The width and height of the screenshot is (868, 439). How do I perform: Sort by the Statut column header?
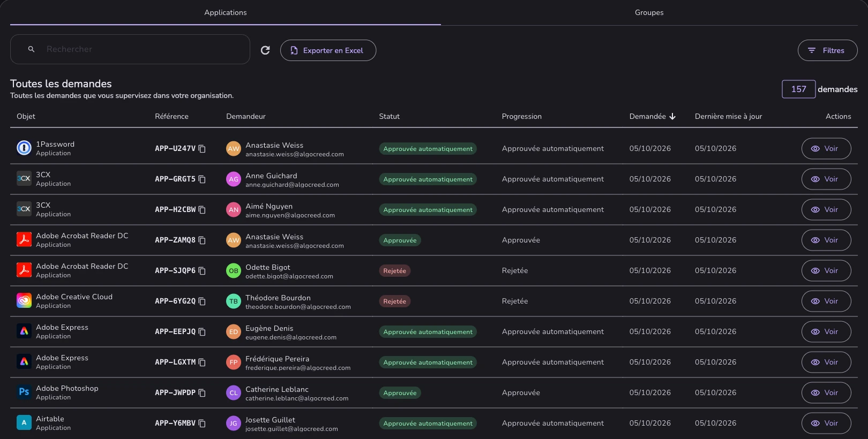(x=389, y=116)
